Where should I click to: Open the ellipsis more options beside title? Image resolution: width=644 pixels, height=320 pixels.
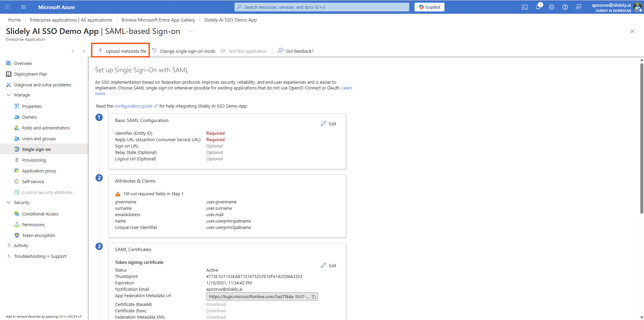(x=191, y=31)
